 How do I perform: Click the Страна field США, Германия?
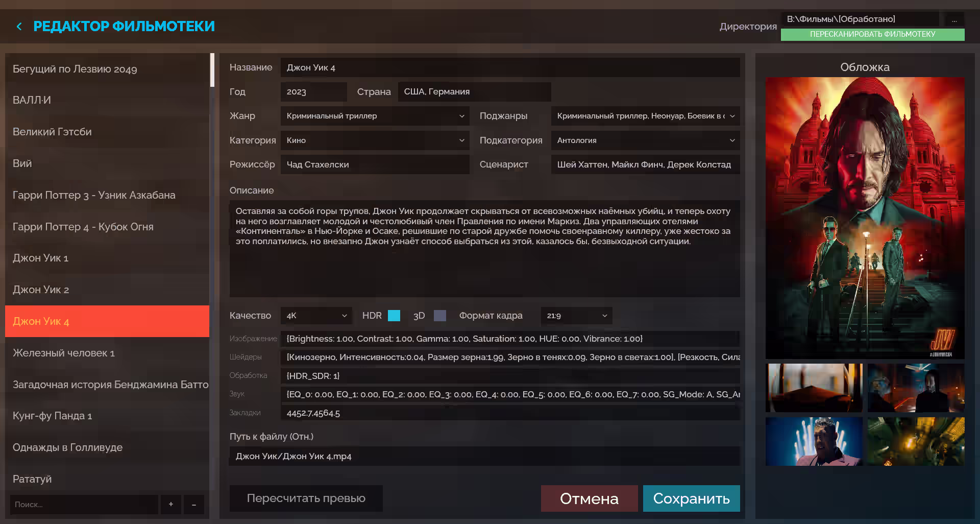click(475, 92)
